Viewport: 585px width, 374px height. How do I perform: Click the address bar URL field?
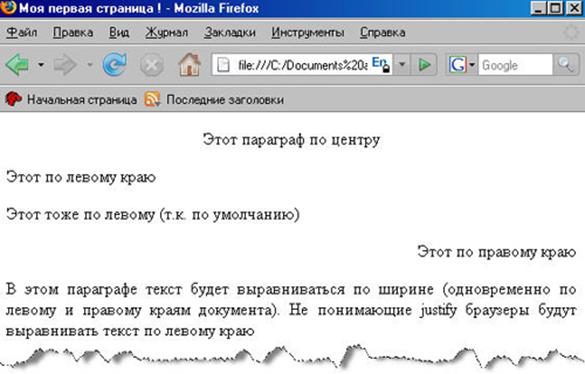(301, 65)
